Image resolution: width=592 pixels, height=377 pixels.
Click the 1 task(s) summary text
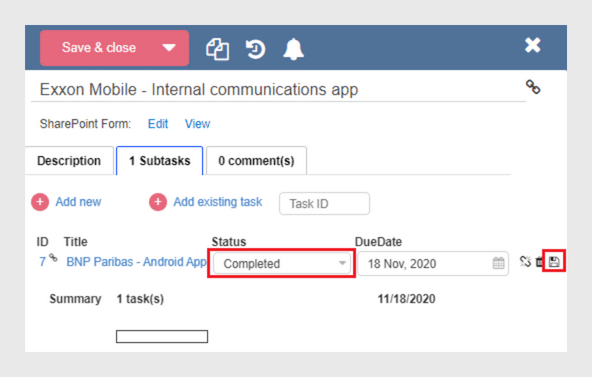[140, 299]
